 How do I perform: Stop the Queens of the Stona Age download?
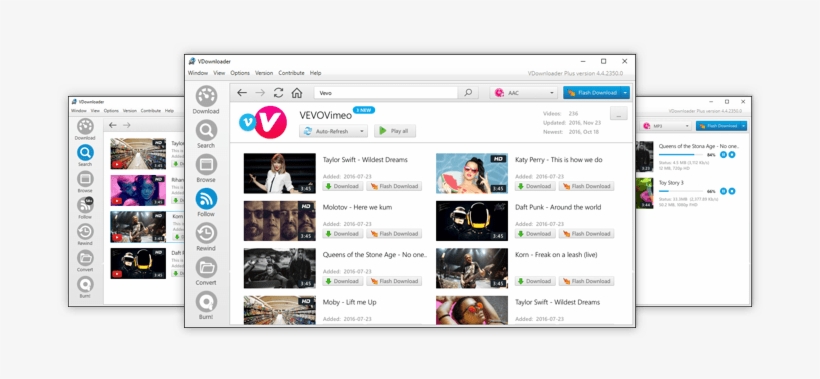tap(732, 155)
